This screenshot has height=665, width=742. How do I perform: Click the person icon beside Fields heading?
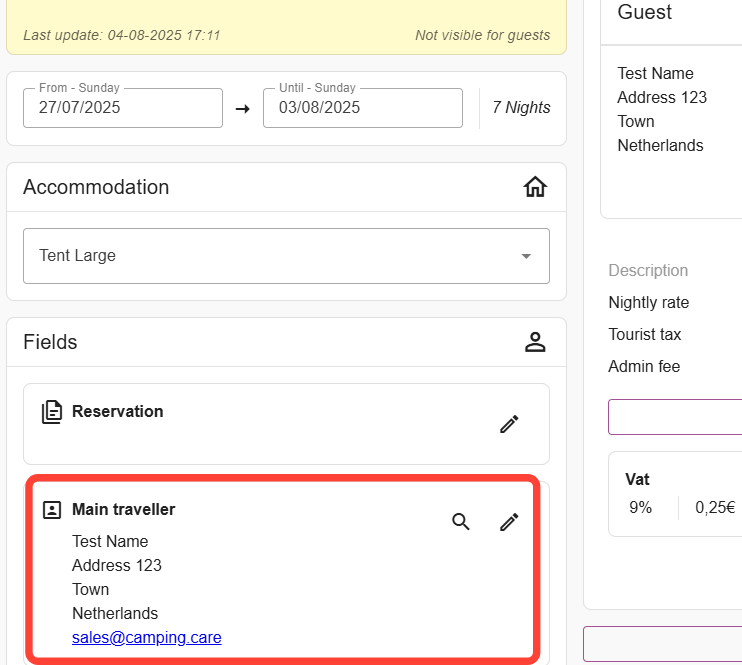(535, 342)
